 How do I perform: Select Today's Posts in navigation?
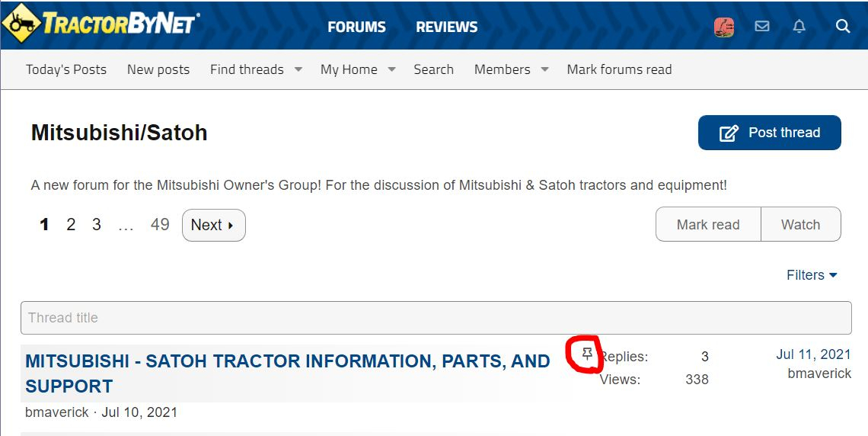coord(66,69)
